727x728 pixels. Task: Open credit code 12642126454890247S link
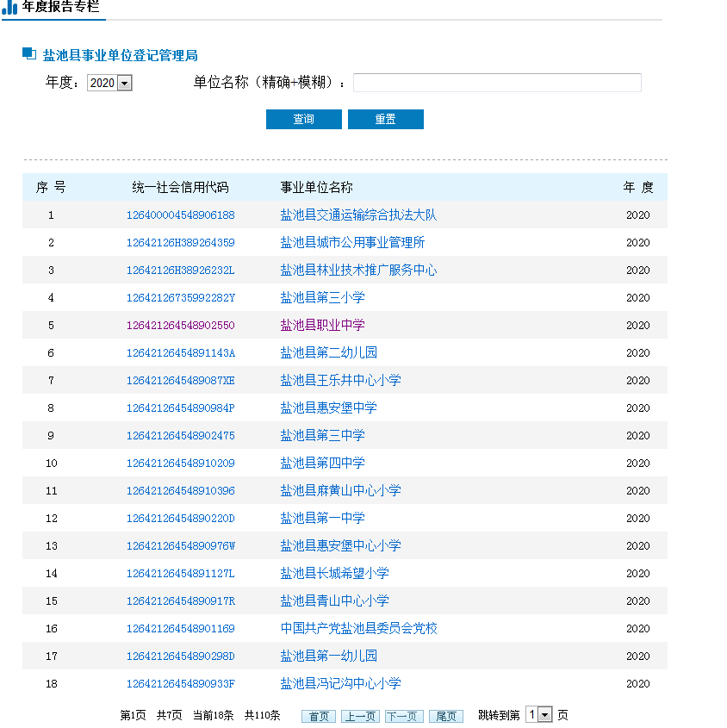[181, 435]
